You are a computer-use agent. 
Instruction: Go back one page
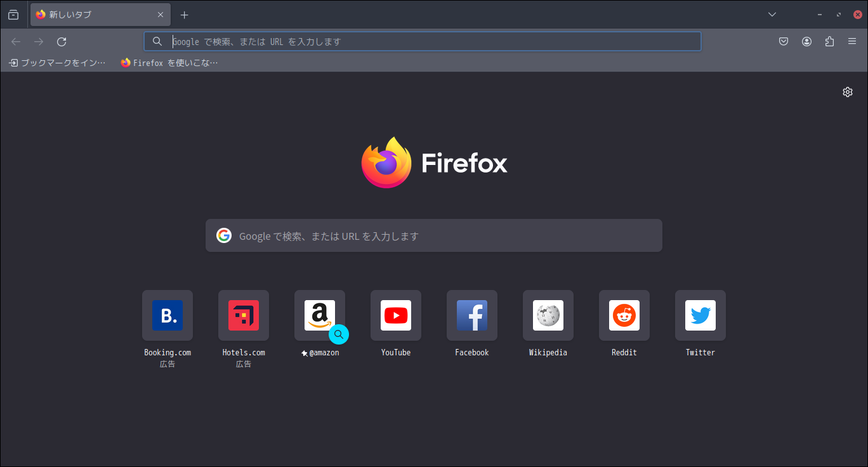click(x=16, y=42)
